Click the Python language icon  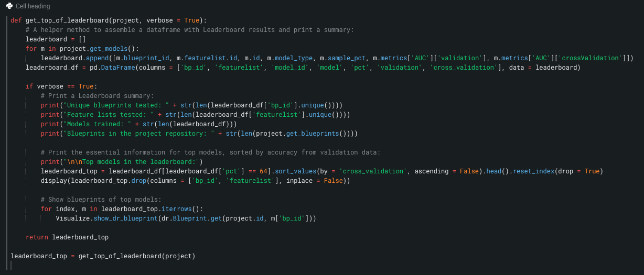tap(9, 6)
